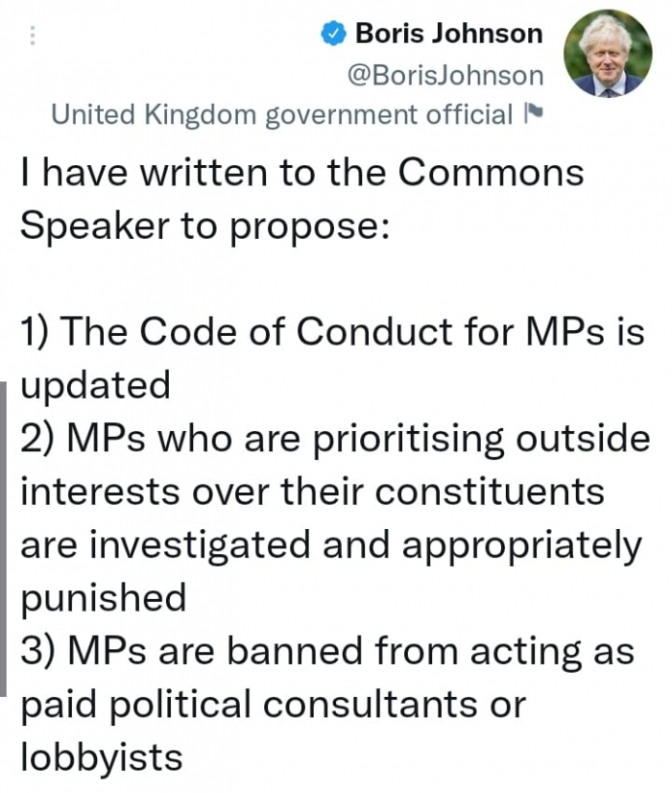Click the United Kingdom government official label
Image resolution: width=672 pixels, height=793 pixels.
[281, 115]
